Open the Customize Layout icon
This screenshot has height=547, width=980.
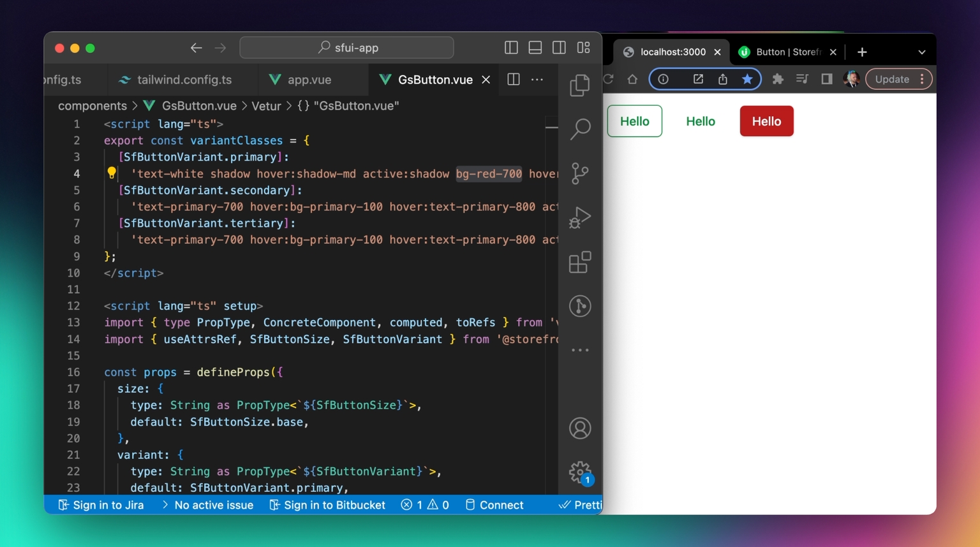click(x=583, y=48)
